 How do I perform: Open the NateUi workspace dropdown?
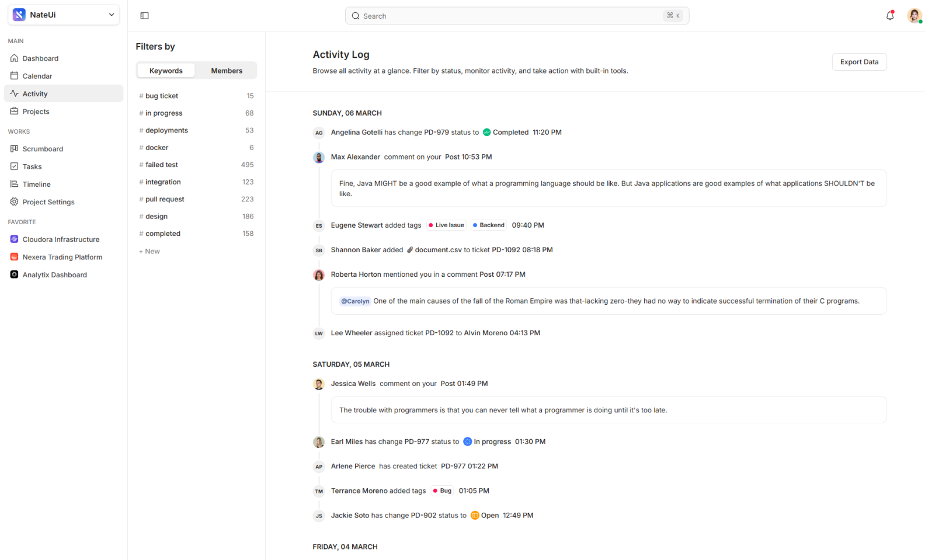pyautogui.click(x=64, y=15)
